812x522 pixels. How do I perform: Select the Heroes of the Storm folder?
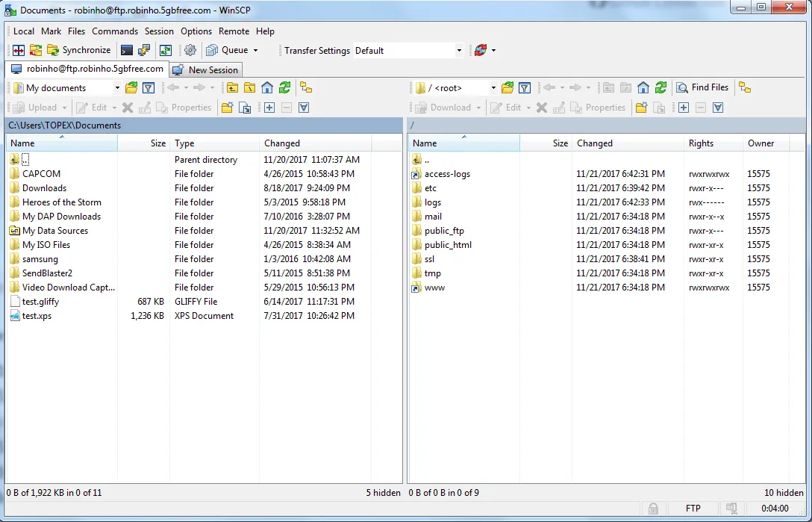coord(62,202)
